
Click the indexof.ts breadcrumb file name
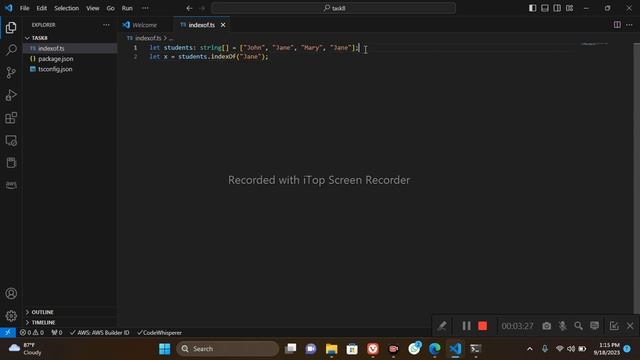[x=148, y=38]
